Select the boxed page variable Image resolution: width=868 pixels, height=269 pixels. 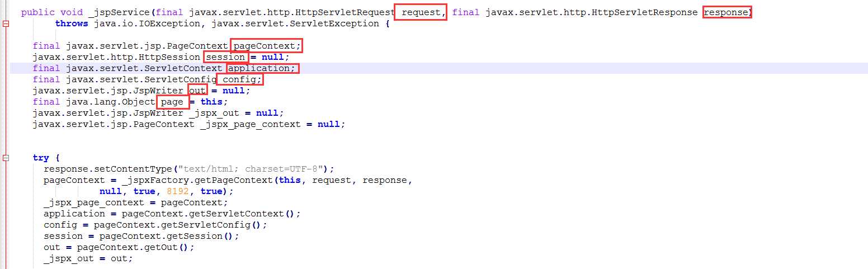(x=172, y=102)
